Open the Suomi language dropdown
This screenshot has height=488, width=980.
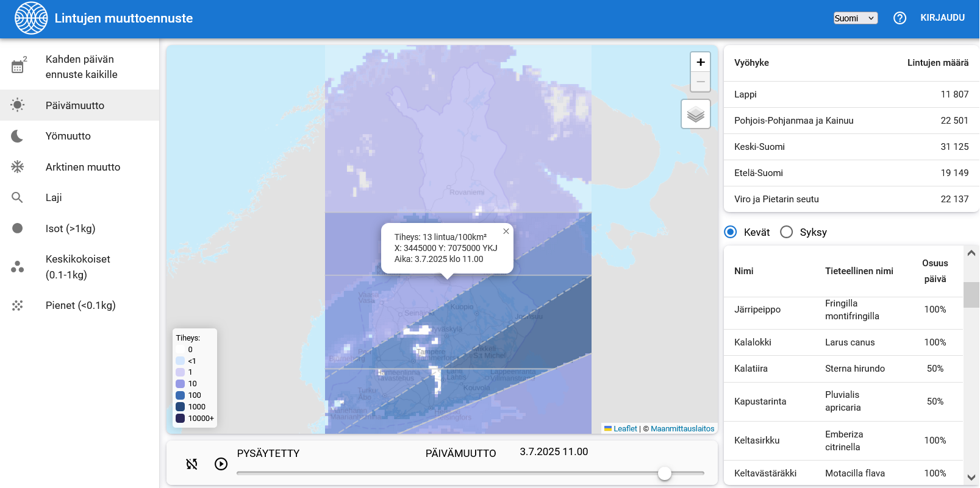pyautogui.click(x=855, y=18)
